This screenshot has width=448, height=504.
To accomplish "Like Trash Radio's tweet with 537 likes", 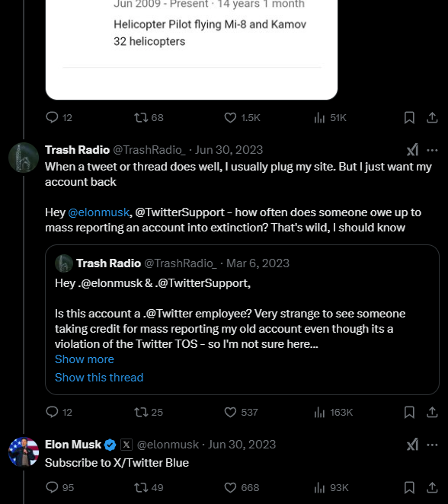I will 241,412.
